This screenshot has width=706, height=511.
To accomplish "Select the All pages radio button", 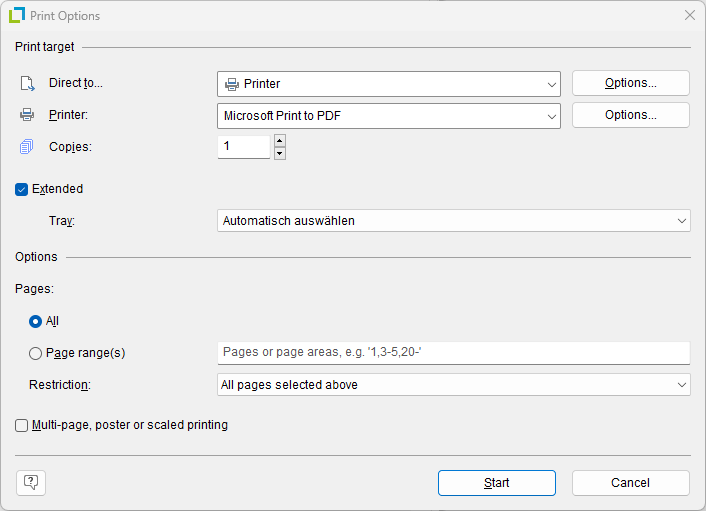I will [x=36, y=321].
